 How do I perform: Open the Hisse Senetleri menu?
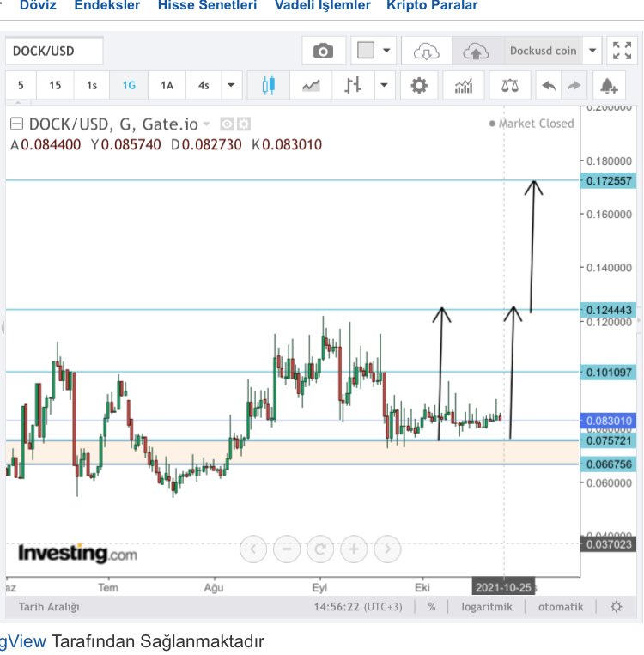(207, 5)
